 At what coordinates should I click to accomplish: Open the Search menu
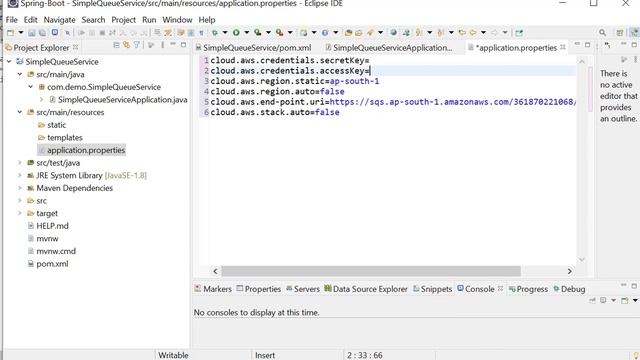tap(93, 20)
